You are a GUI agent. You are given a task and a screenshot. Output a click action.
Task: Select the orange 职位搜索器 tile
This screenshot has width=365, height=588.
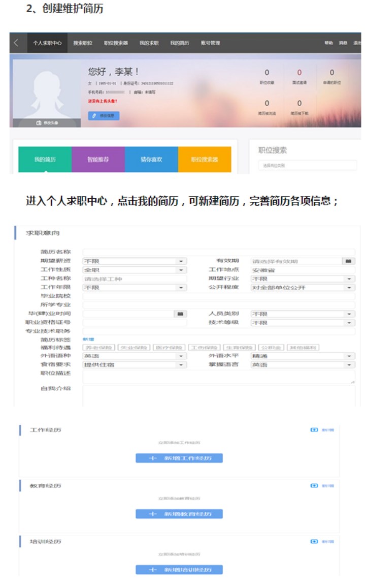[x=204, y=160]
